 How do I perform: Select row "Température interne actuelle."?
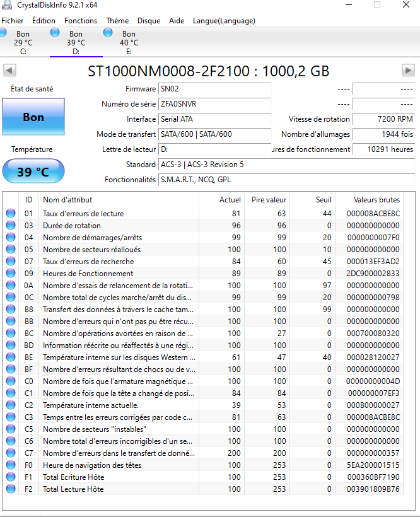pos(203,405)
